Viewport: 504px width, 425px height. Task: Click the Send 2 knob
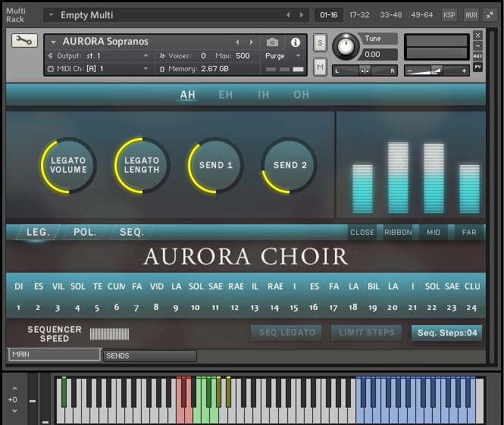coord(290,165)
